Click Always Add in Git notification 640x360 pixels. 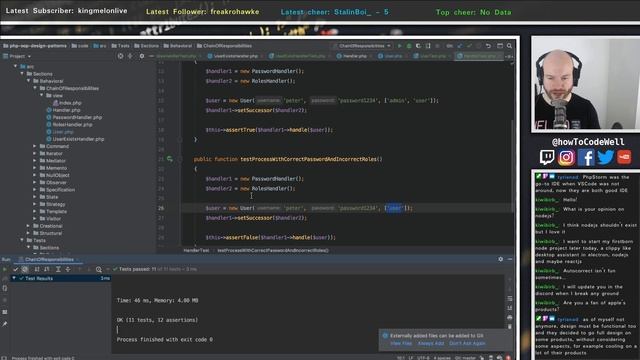[431, 344]
